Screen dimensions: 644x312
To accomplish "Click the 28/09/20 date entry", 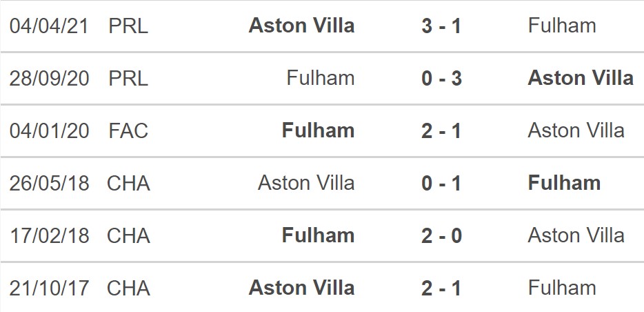I will [x=49, y=79].
